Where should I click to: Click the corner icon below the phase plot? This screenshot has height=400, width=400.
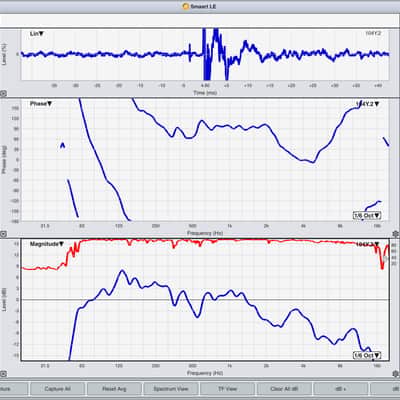3,234
